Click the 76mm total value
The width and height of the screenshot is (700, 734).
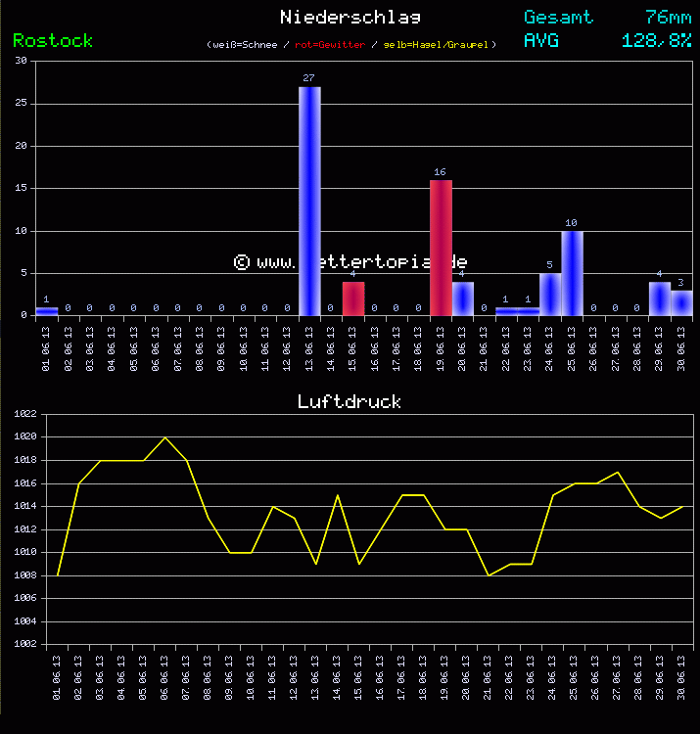tap(668, 17)
